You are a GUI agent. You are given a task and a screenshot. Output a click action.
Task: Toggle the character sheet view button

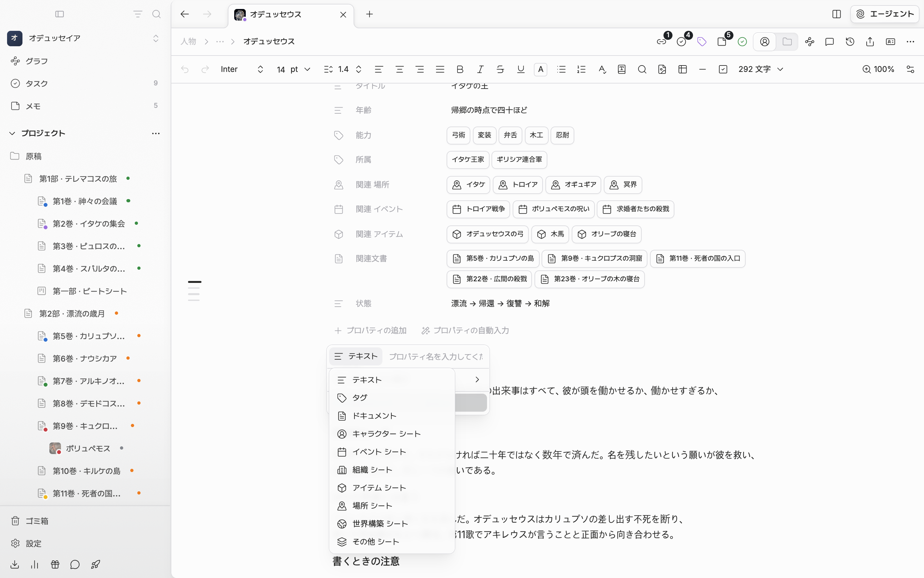765,42
